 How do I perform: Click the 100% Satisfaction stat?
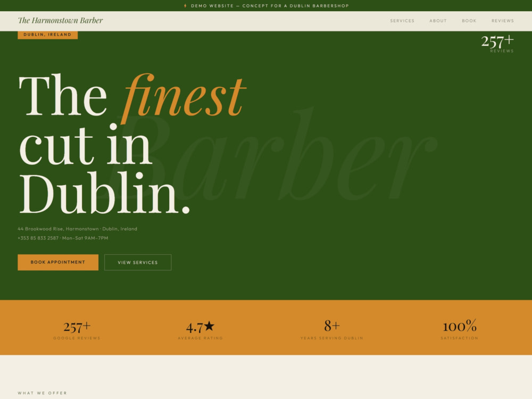(x=460, y=329)
